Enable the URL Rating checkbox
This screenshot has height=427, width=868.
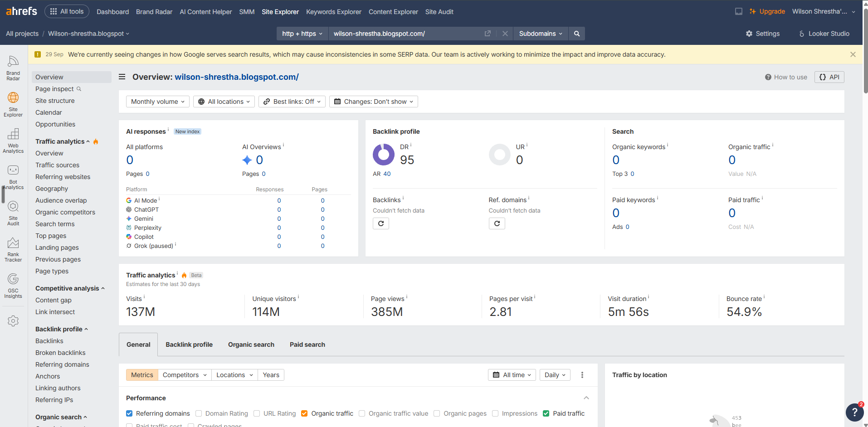257,413
